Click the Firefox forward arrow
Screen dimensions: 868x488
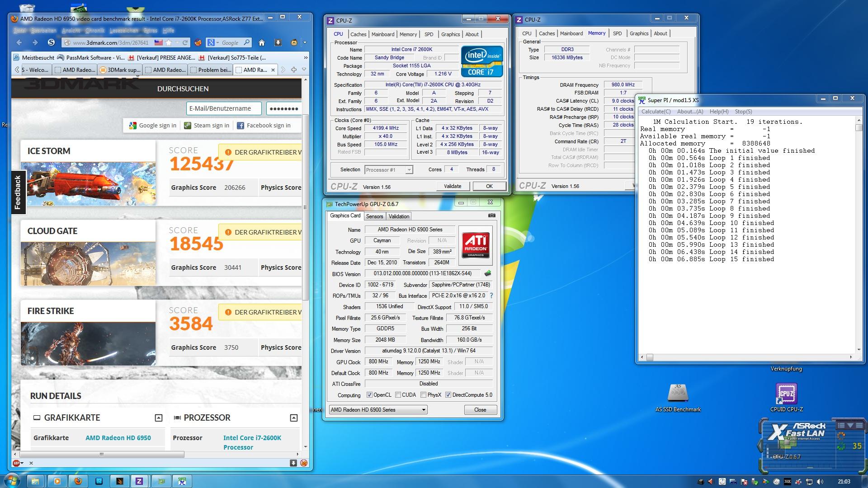[35, 42]
